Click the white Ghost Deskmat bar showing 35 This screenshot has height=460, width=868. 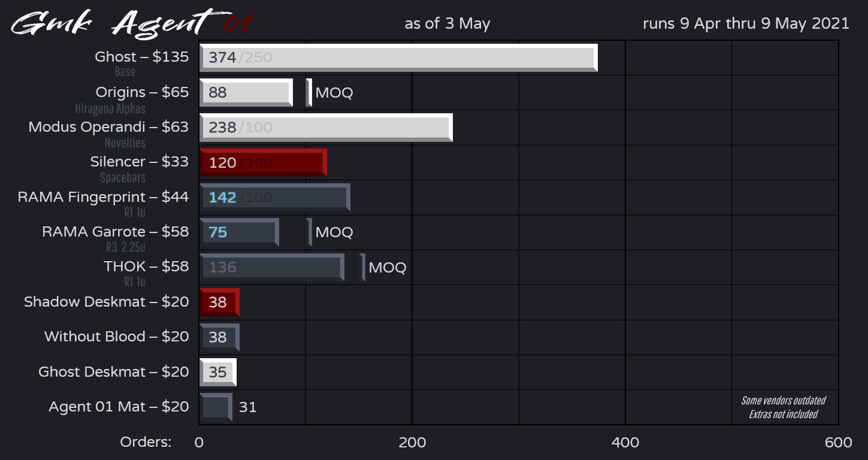pos(217,372)
